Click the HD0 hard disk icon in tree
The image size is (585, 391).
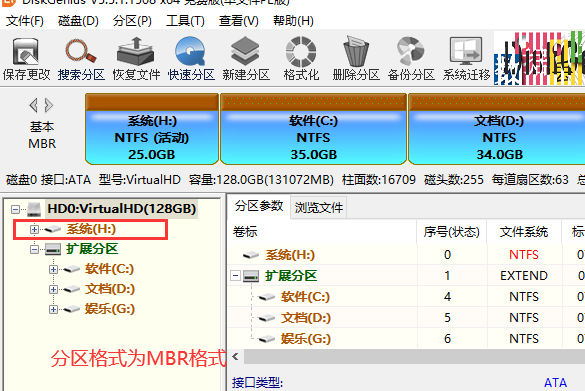34,209
